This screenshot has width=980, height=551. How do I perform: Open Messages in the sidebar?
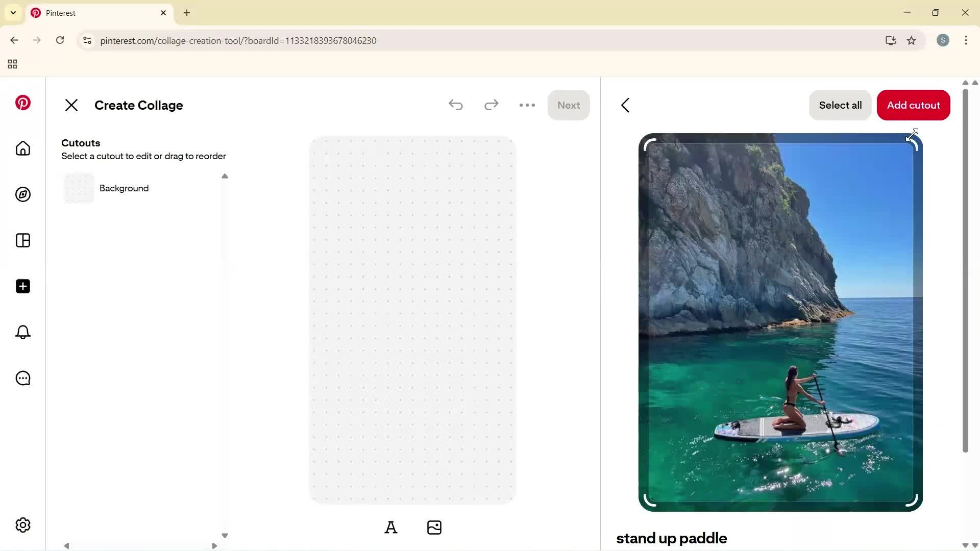click(22, 378)
